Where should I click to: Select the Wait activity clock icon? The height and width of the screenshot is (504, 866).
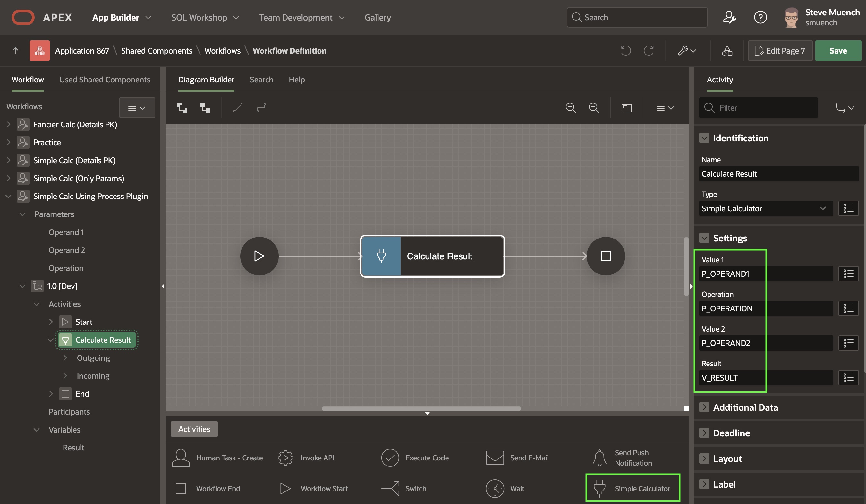(x=495, y=488)
